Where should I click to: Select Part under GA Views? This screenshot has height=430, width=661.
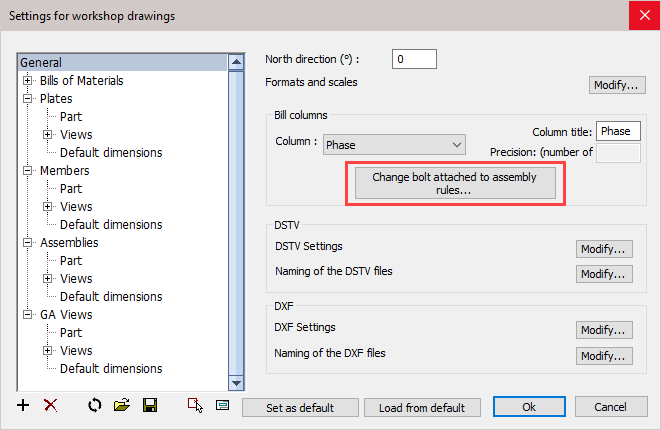[x=71, y=333]
